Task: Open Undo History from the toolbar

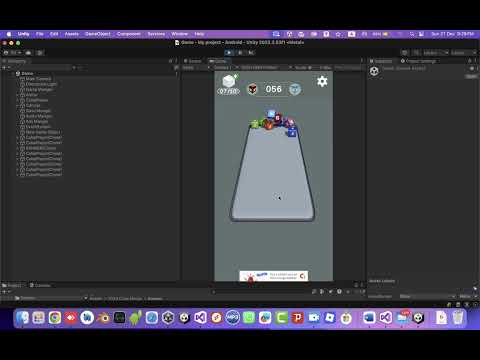Action: pos(404,53)
